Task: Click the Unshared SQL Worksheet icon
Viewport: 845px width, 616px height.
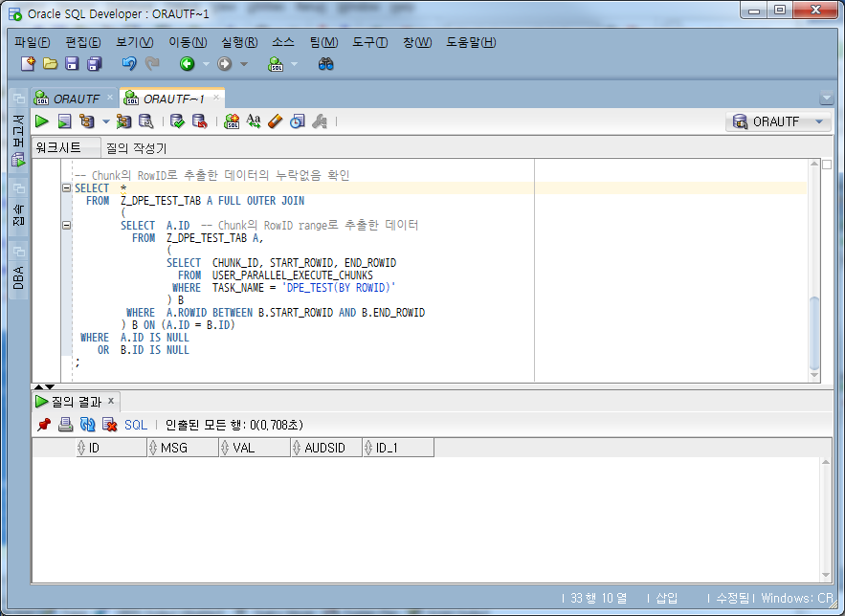Action: (232, 121)
